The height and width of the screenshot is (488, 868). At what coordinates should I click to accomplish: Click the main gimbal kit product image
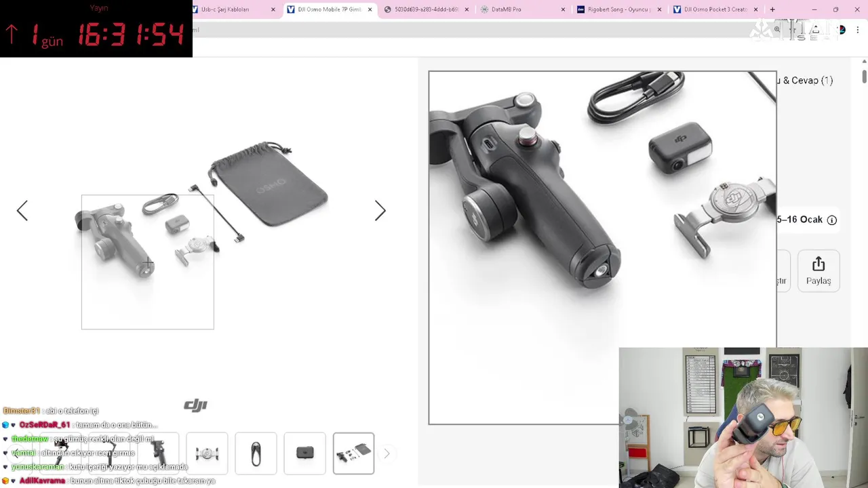[x=201, y=211]
